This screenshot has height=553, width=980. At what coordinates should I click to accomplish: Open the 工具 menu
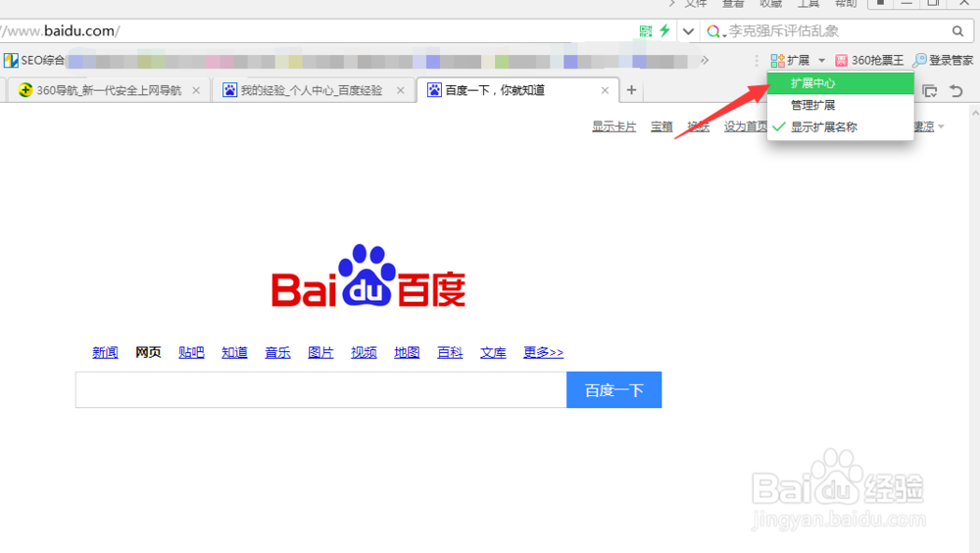pos(808,4)
